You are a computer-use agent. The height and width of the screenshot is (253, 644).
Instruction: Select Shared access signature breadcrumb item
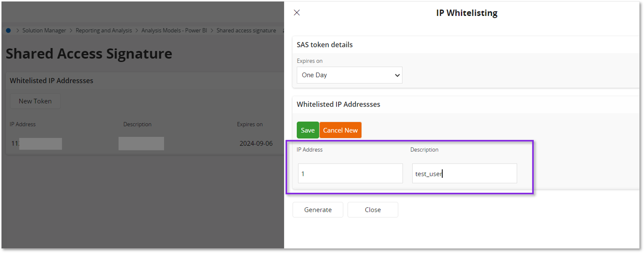pos(246,30)
